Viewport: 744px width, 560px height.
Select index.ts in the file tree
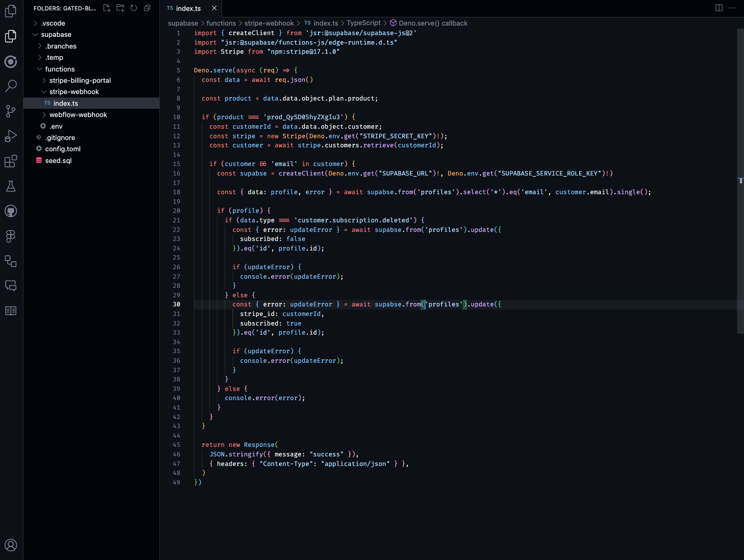point(91,103)
